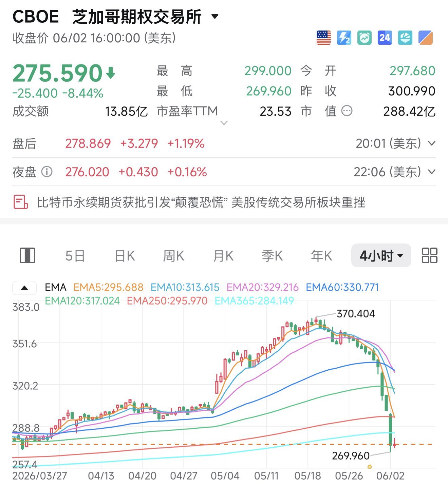This screenshot has height=487, width=448.
Task: Tap the blue lightning Level 2 icon
Action: point(344,38)
